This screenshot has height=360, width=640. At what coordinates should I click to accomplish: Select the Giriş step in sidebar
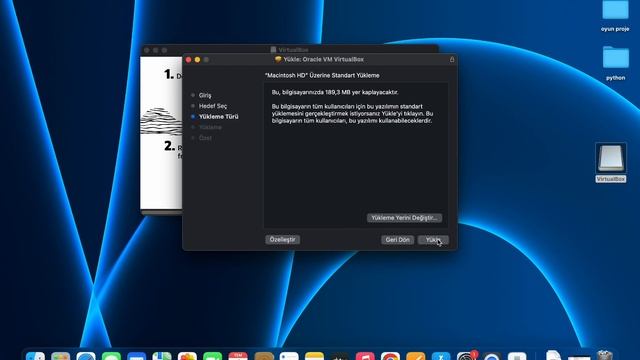205,95
